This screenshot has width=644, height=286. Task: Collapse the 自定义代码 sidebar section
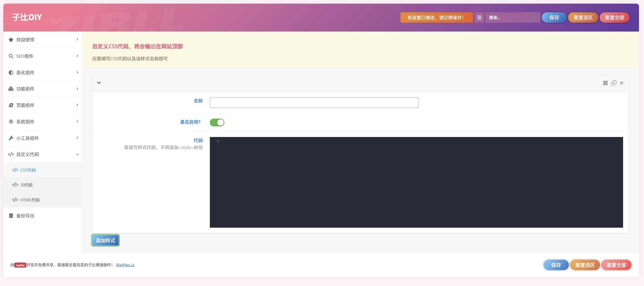[x=77, y=155]
